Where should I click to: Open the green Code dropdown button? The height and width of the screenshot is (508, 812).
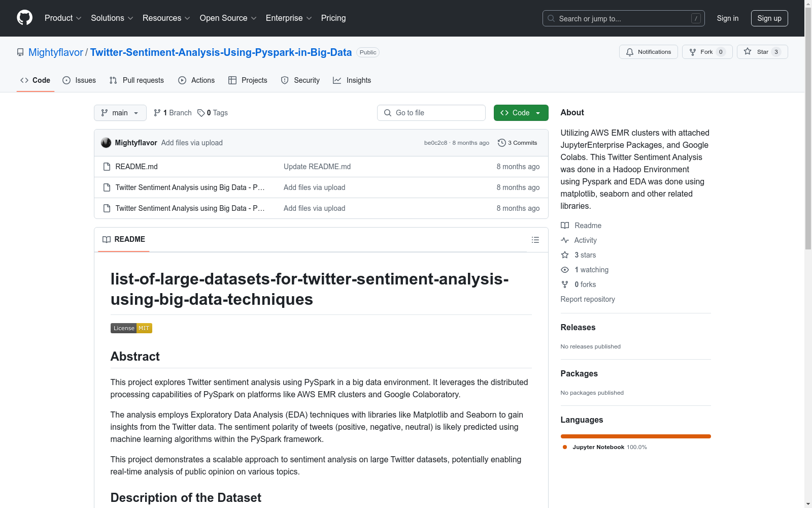coord(521,113)
